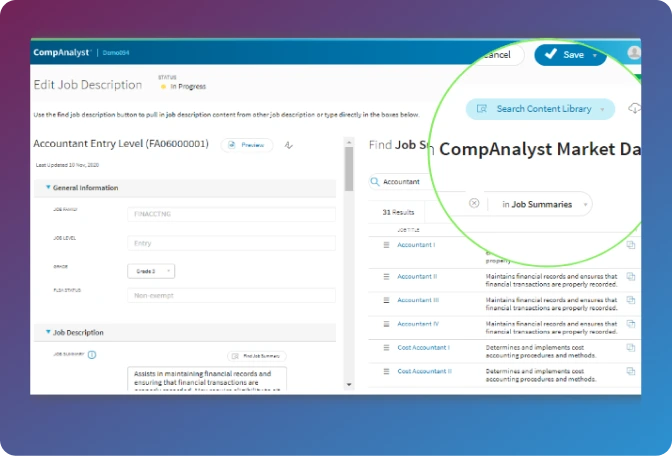672x456 pixels.
Task: Click the Job Family field FINACCTNG
Action: [231, 214]
